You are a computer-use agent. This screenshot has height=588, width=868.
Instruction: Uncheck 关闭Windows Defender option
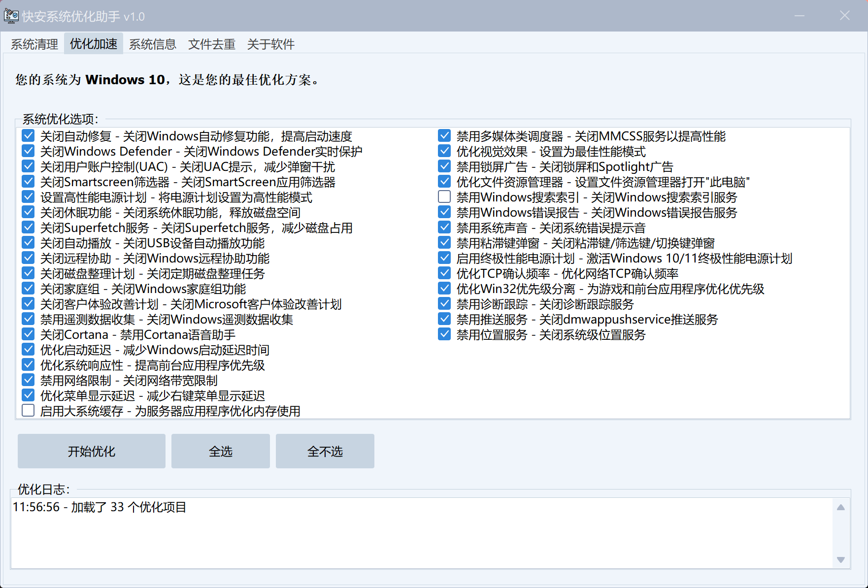click(x=29, y=151)
